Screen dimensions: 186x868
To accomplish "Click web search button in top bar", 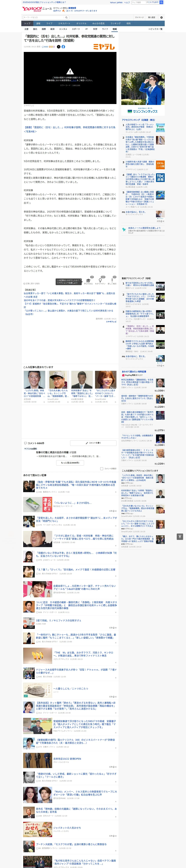I will [x=161, y=2].
